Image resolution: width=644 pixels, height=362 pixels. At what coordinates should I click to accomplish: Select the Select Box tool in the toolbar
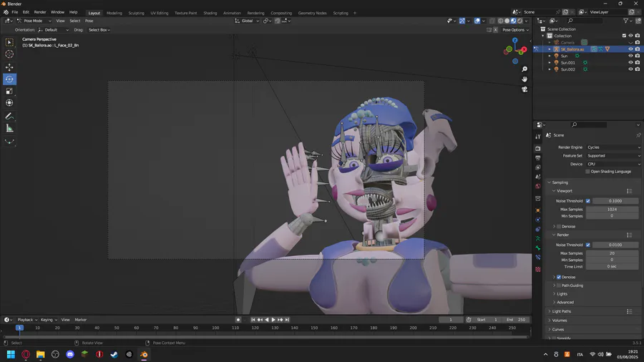click(x=9, y=42)
